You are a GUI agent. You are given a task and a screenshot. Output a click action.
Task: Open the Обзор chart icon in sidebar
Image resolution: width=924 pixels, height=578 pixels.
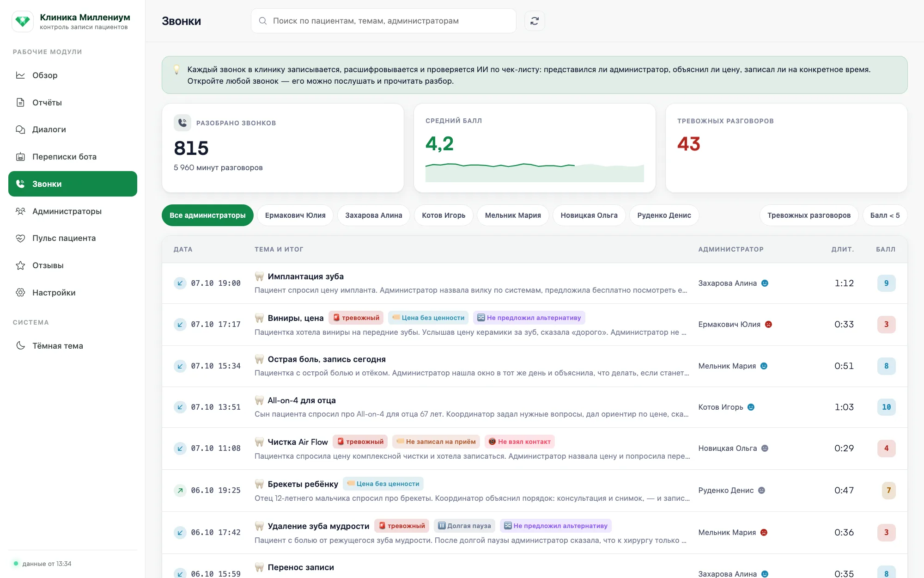(20, 75)
